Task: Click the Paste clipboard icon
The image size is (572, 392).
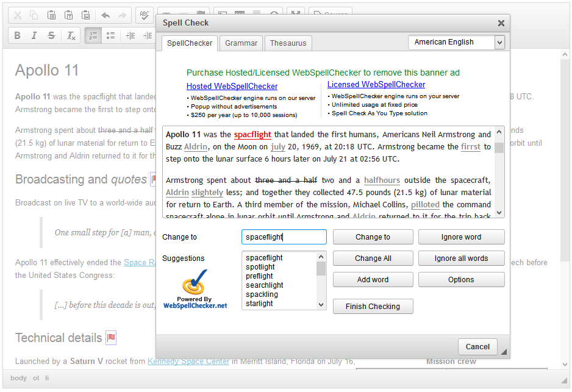Action: (x=52, y=15)
